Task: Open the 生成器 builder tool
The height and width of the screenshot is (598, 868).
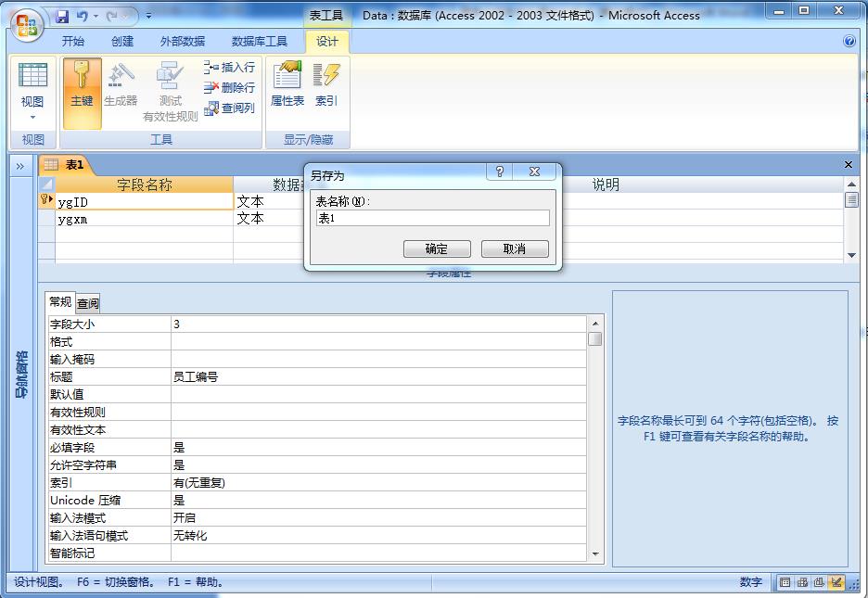Action: tap(121, 84)
